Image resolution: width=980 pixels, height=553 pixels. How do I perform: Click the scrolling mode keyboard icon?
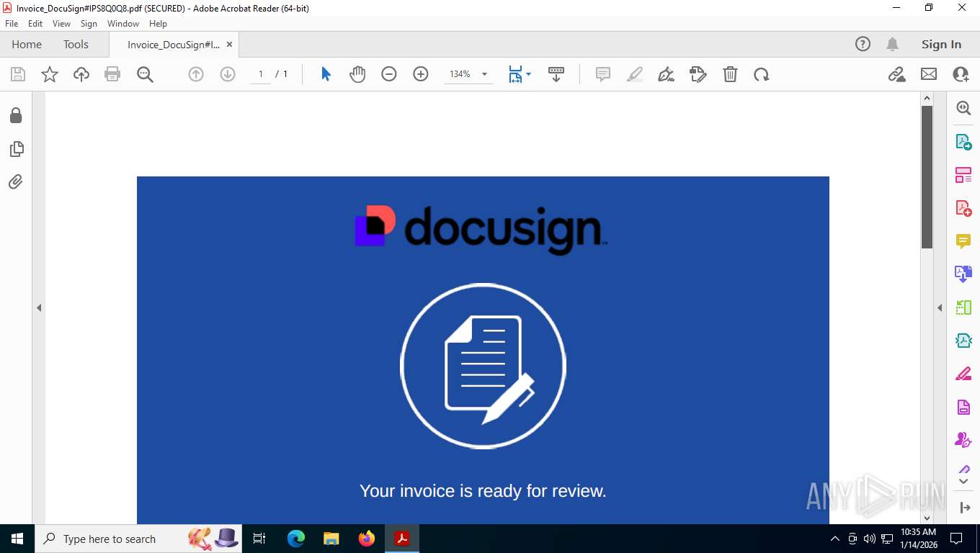pyautogui.click(x=556, y=74)
